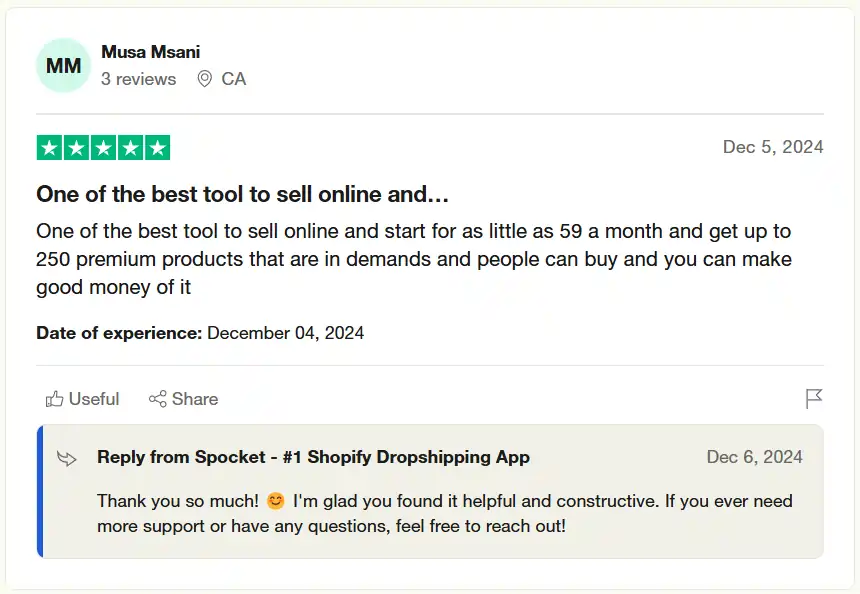Open the '3 reviews' link
The width and height of the screenshot is (860, 594).
coord(138,79)
